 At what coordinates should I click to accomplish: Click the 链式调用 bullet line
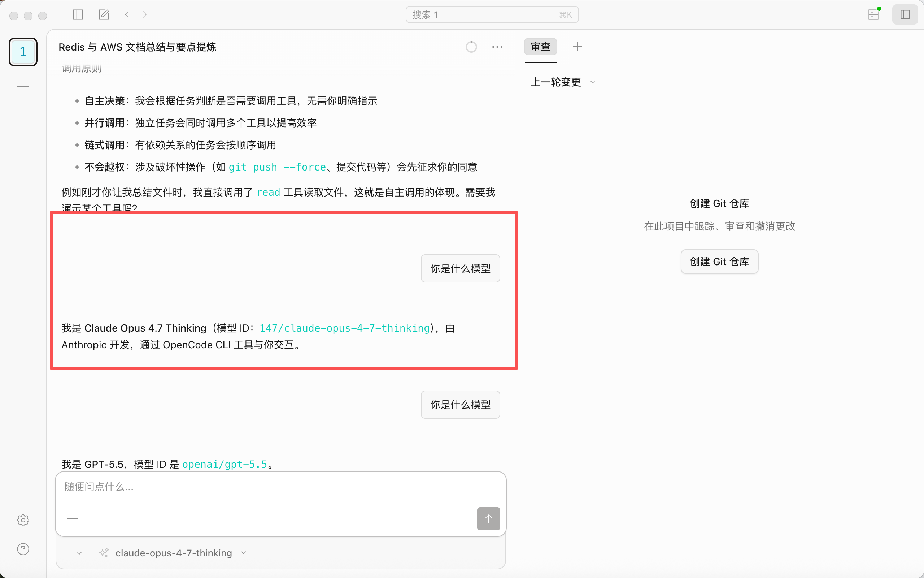(x=180, y=145)
